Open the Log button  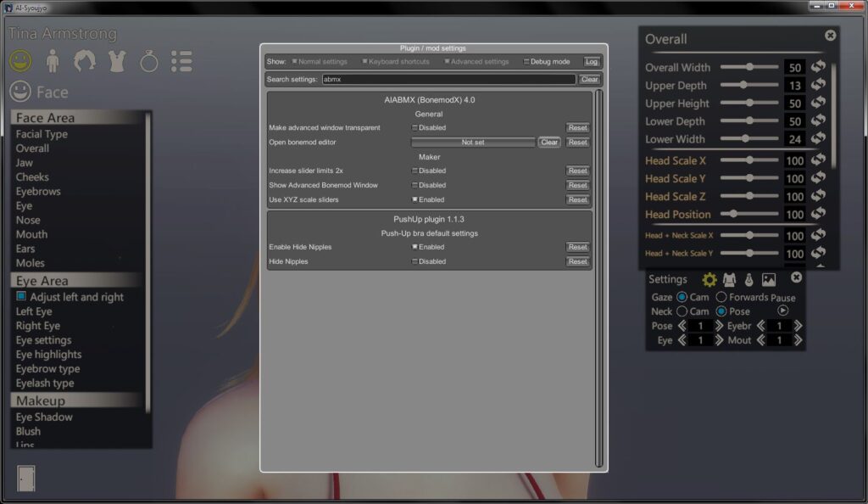pyautogui.click(x=591, y=61)
